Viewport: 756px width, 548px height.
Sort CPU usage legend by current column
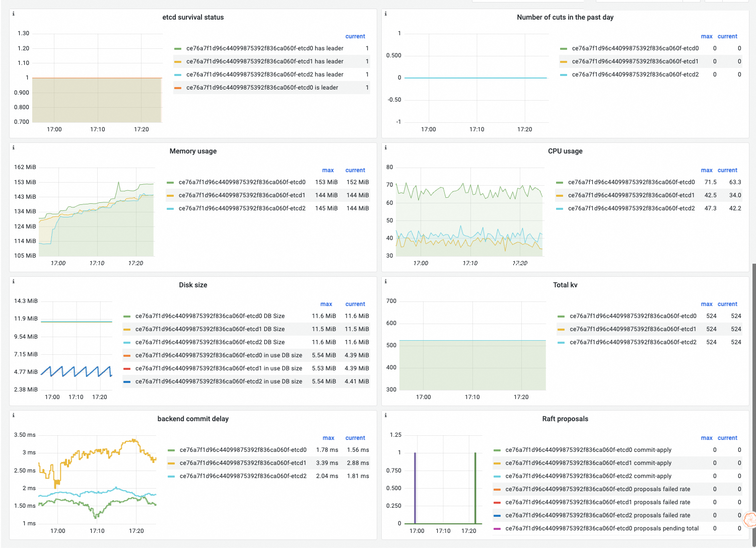coord(727,170)
